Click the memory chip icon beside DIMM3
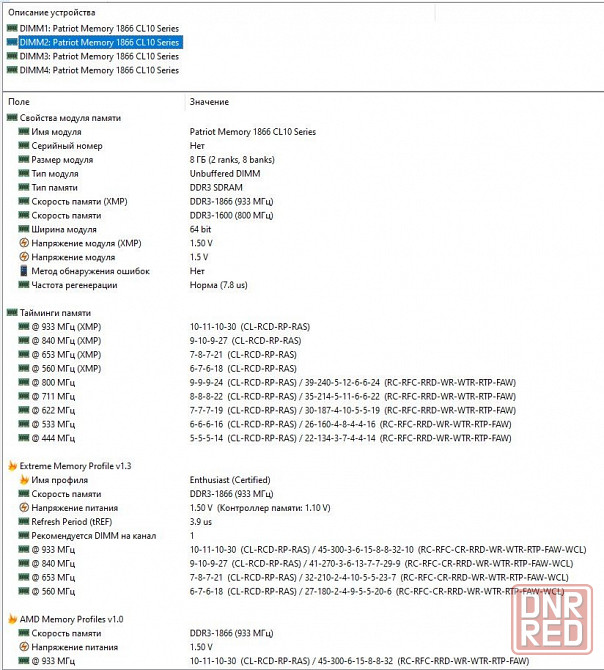 point(12,56)
